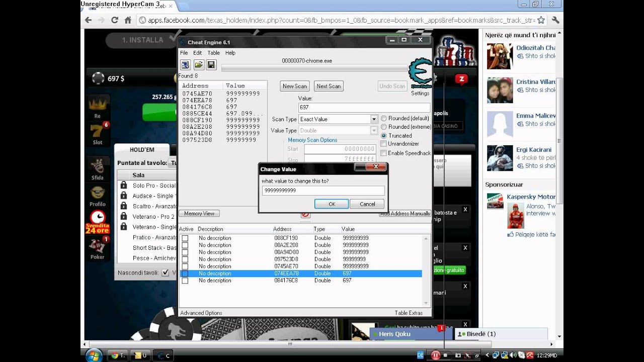The image size is (644, 362).
Task: Activate the checkbox for address 088CF190
Action: [185, 238]
